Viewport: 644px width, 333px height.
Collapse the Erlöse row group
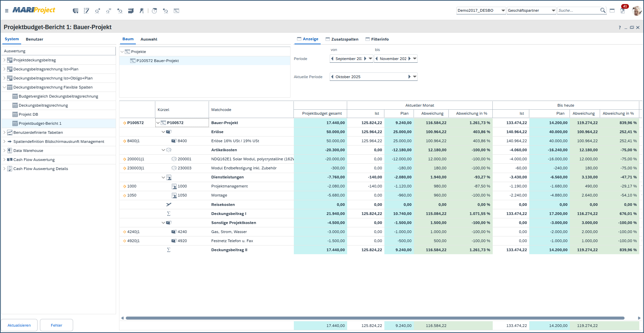click(163, 132)
